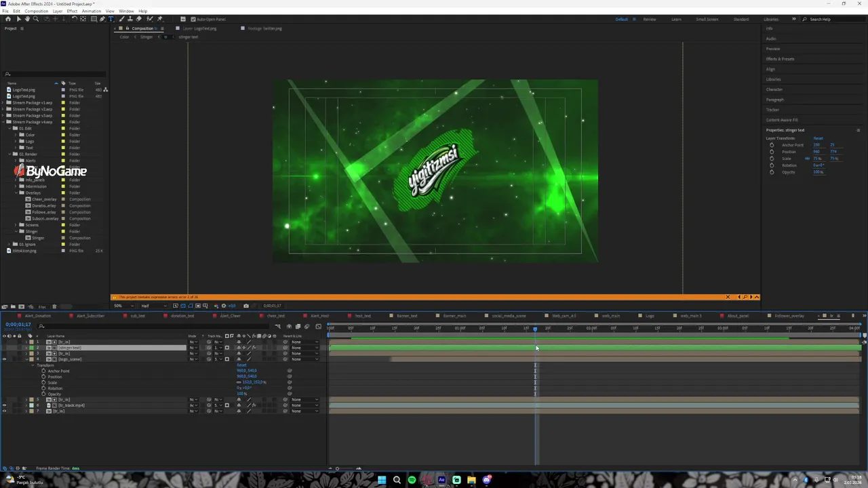Image resolution: width=868 pixels, height=488 pixels.
Task: Switch to the Review workspace
Action: 650,19
